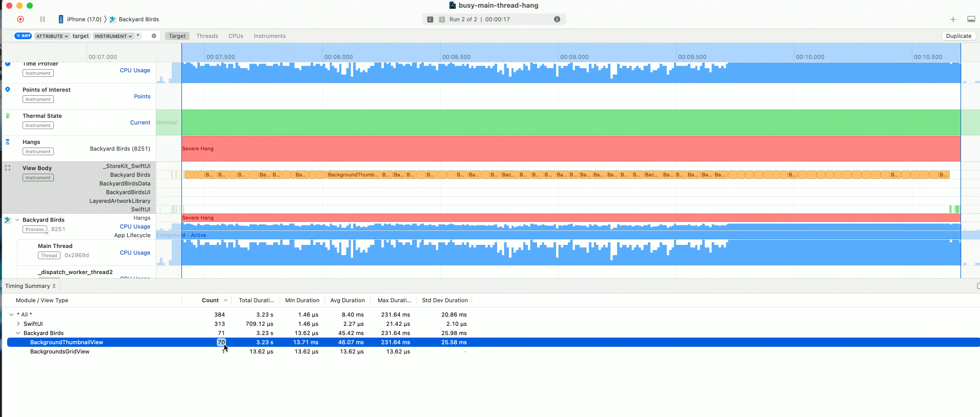
Task: Sort by the Count column header
Action: pos(210,301)
